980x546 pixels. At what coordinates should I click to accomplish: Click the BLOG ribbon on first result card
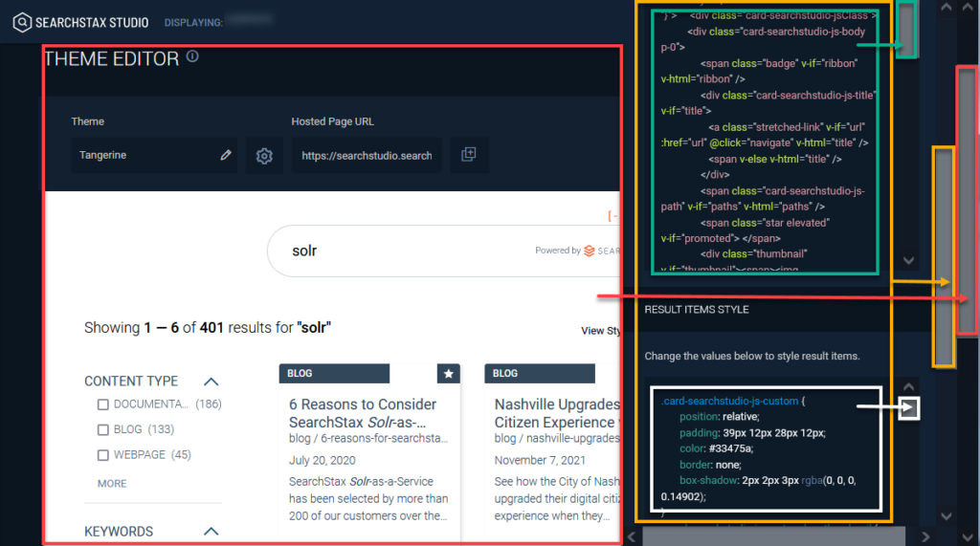click(301, 374)
